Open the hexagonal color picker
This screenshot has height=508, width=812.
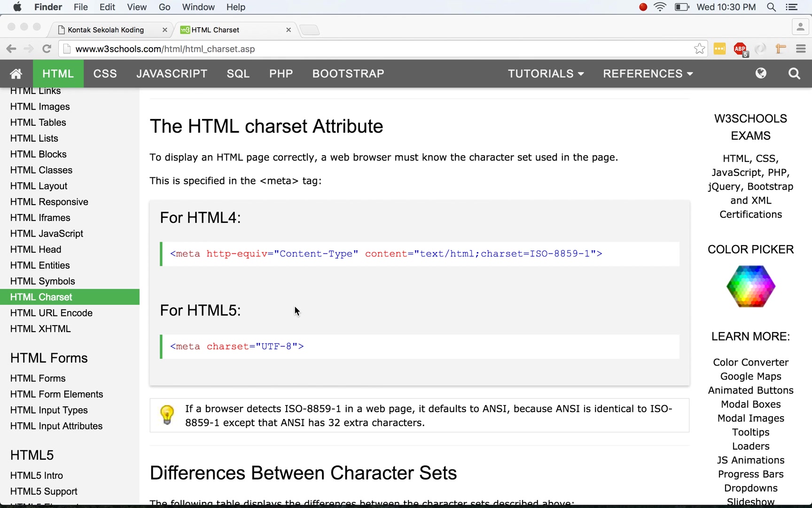pyautogui.click(x=750, y=286)
